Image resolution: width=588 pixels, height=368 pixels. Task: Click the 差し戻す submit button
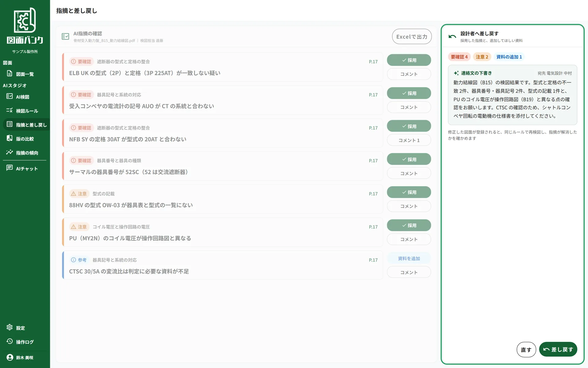(x=558, y=349)
